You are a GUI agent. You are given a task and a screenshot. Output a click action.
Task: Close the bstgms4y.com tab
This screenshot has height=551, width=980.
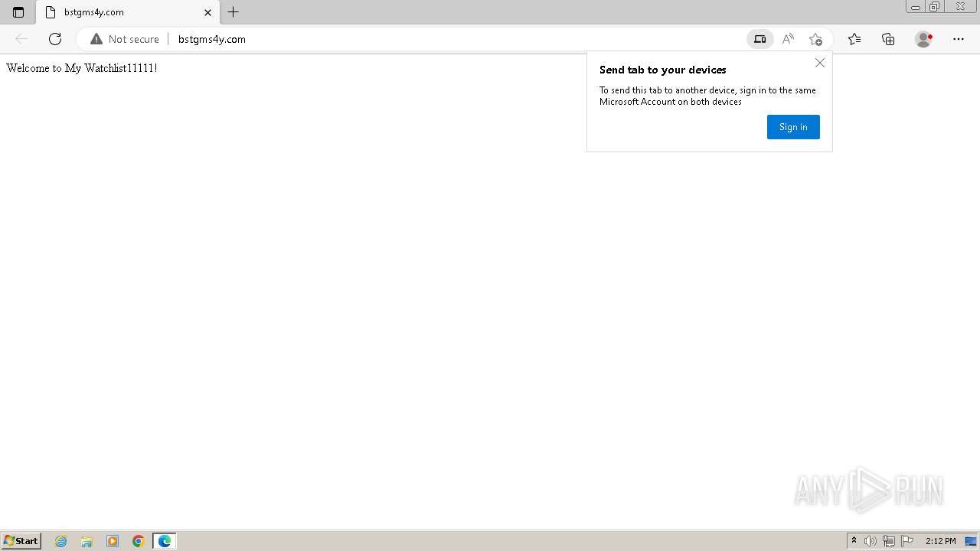pyautogui.click(x=207, y=12)
